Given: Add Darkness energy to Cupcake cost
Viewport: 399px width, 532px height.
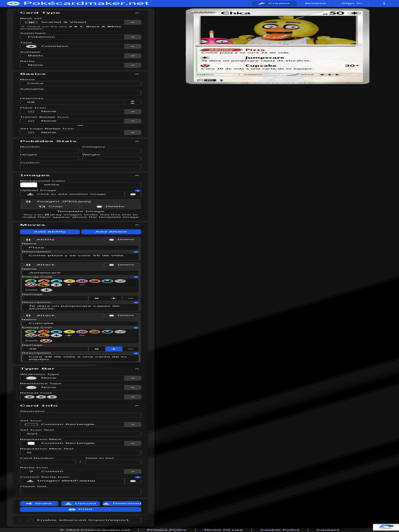Looking at the screenshot, I should tap(107, 332).
